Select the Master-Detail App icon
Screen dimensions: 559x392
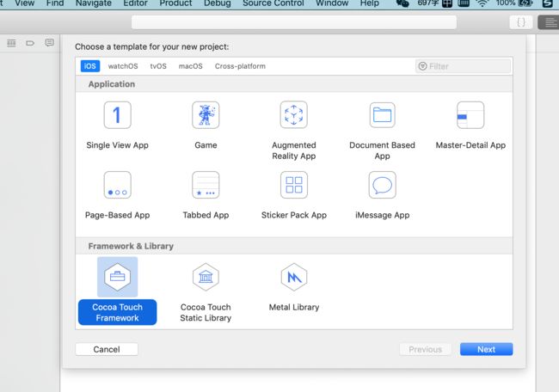coord(470,115)
